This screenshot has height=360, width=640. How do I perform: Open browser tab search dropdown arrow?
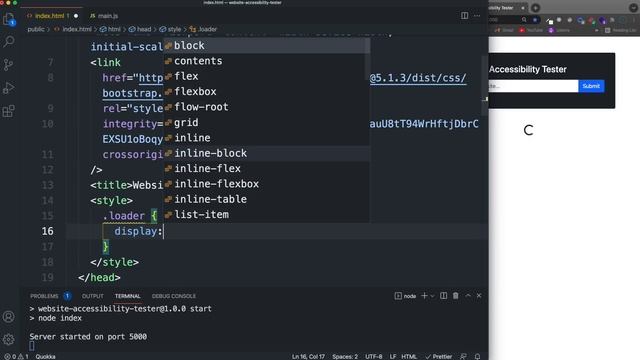point(633,8)
